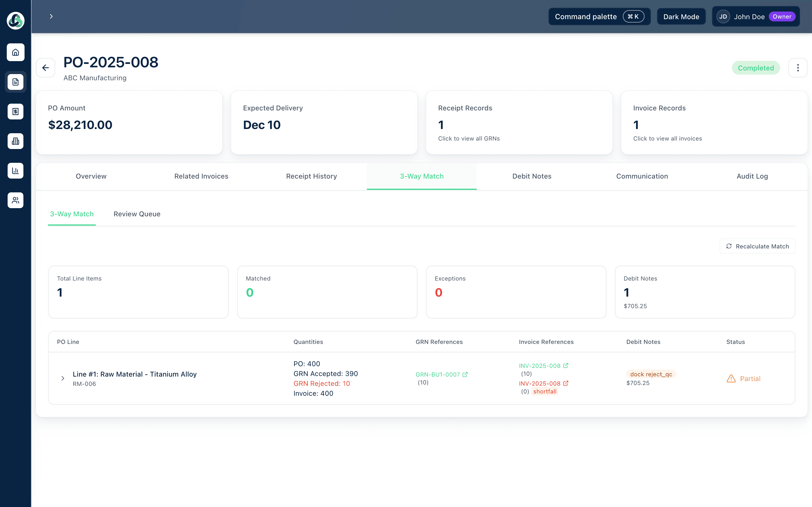Screen dimensions: 812x507
Task: Open the Command palette
Action: 599,16
